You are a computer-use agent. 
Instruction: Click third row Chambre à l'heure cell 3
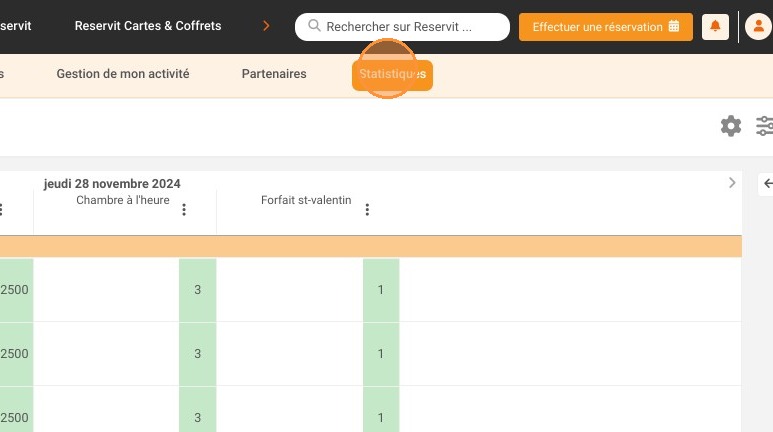point(198,409)
